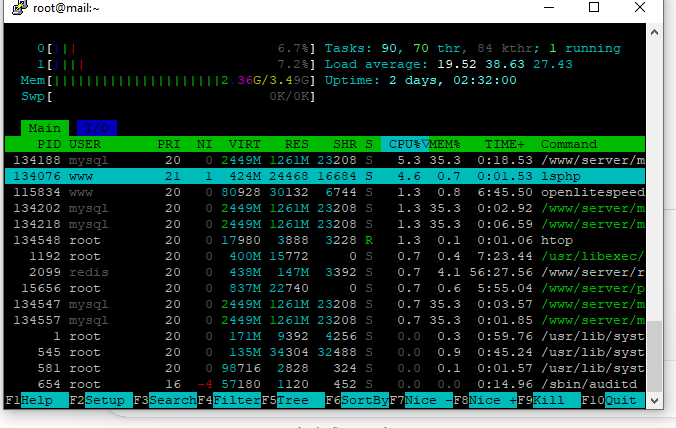Click the Load average values
The width and height of the screenshot is (676, 428).
tap(504, 64)
